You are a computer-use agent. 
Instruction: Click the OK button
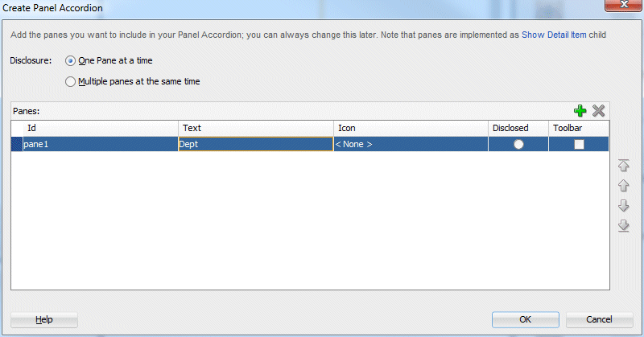pyautogui.click(x=526, y=320)
